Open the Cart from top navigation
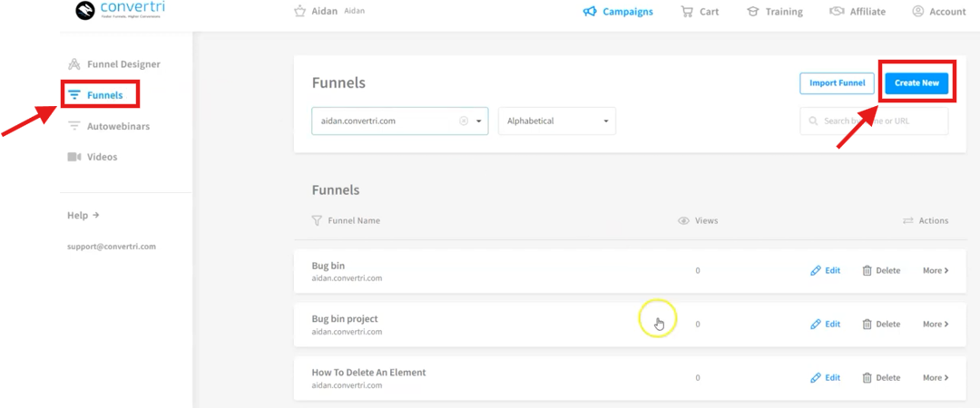The width and height of the screenshot is (980, 408). tap(699, 12)
